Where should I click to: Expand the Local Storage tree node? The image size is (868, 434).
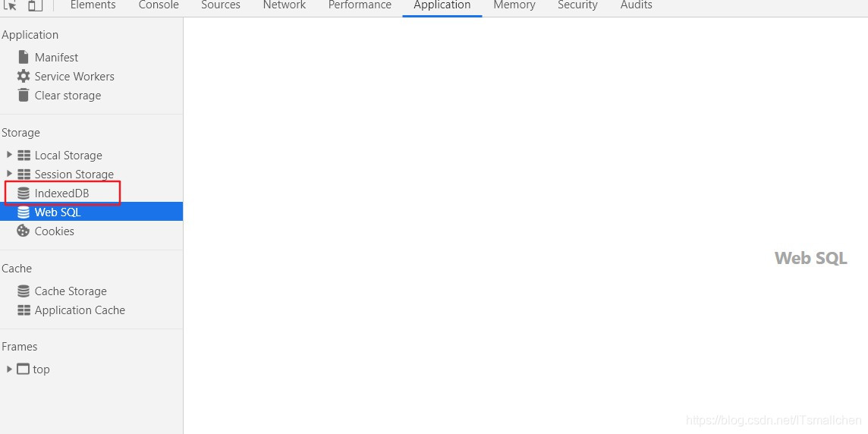(x=9, y=155)
